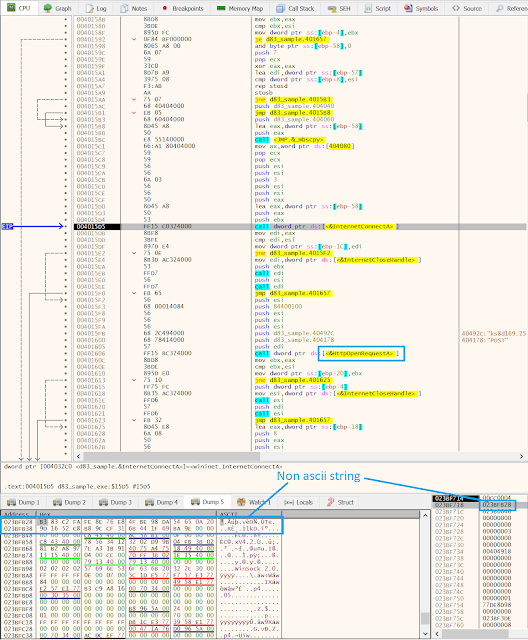Show the Breakpoints tab
The height and width of the screenshot is (640, 528).
182,8
